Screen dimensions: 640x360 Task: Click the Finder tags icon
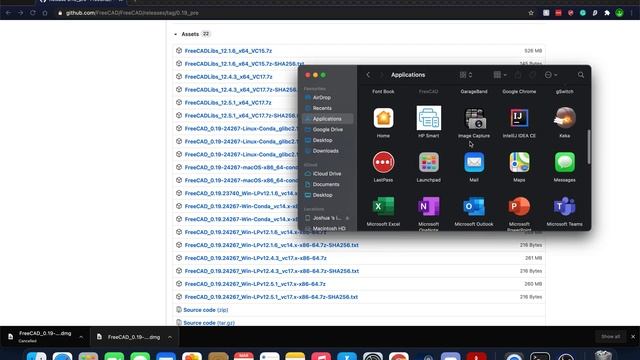[x=533, y=75]
